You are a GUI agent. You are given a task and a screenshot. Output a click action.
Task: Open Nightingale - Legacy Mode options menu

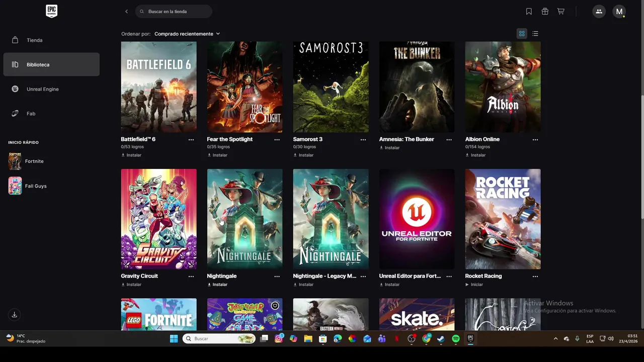pos(363,277)
